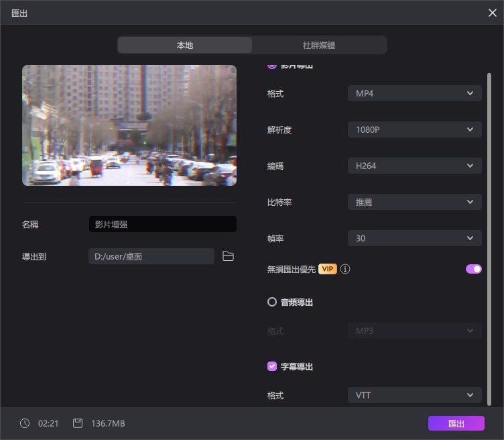This screenshot has height=440, width=504.
Task: Open the subtitle format VTT dropdown
Action: click(414, 396)
